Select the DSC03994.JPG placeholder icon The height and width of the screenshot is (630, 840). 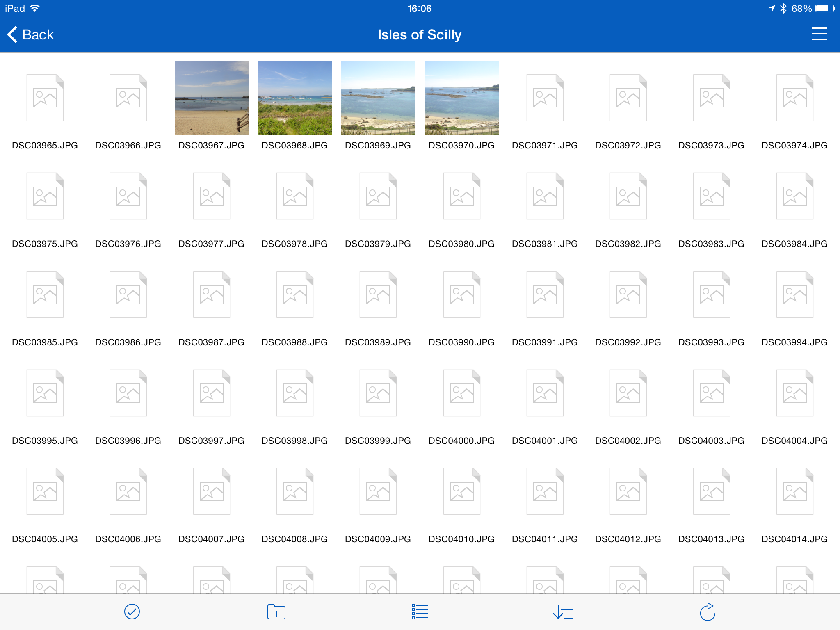[x=795, y=294]
